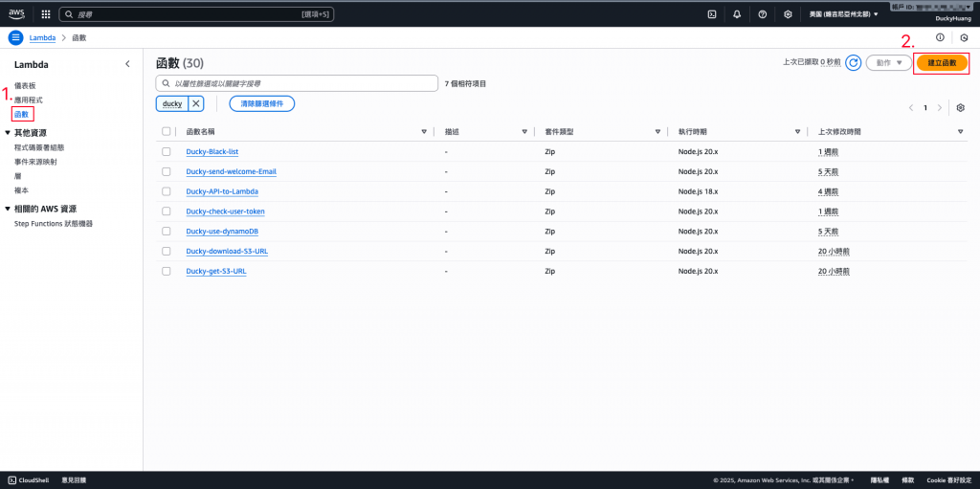The width and height of the screenshot is (980, 489).
Task: Focus the function filter search field
Action: [297, 83]
